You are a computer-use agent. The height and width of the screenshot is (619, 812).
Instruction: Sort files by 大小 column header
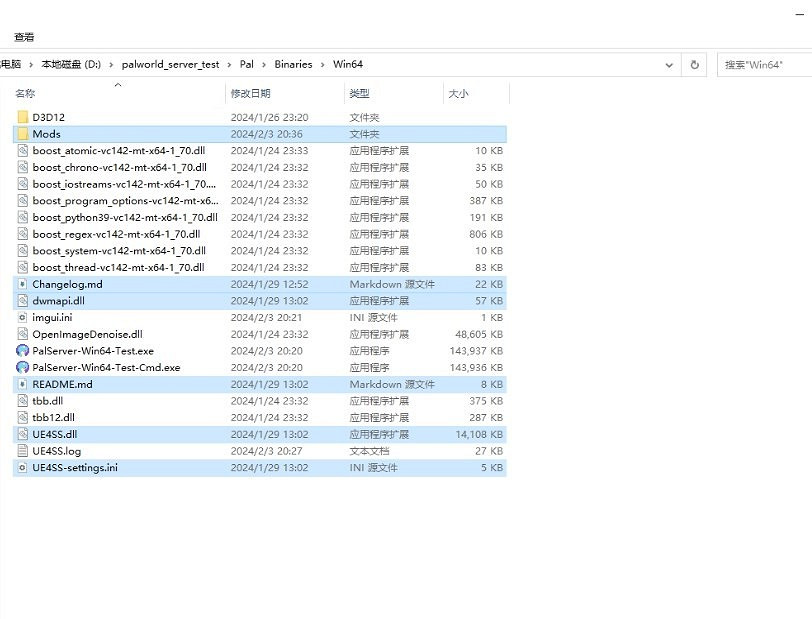click(458, 93)
